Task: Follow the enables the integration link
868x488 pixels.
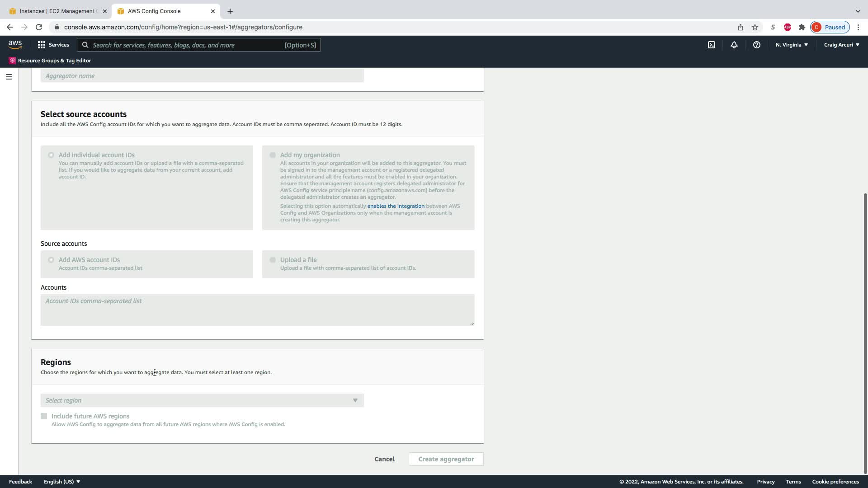Action: [x=396, y=206]
